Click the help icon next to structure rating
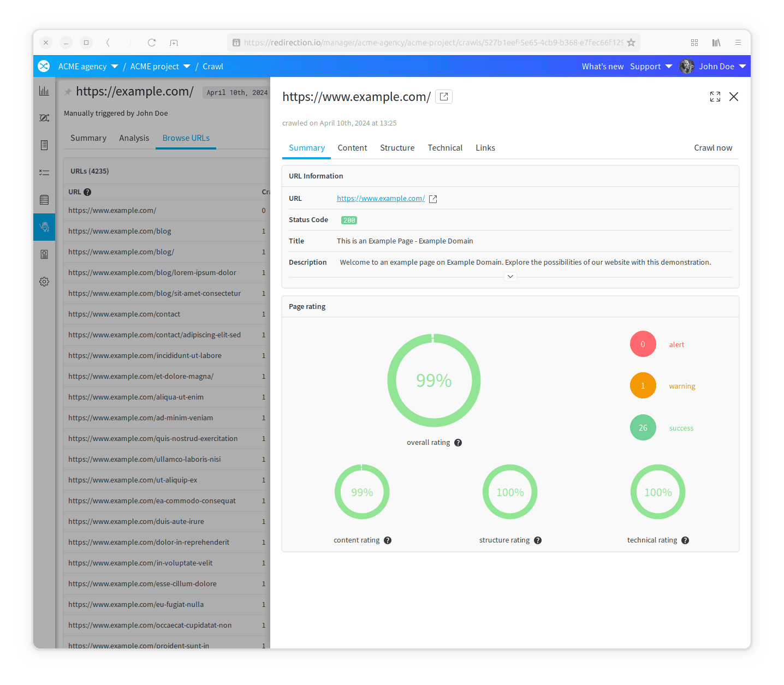The height and width of the screenshot is (685, 784). pyautogui.click(x=538, y=540)
